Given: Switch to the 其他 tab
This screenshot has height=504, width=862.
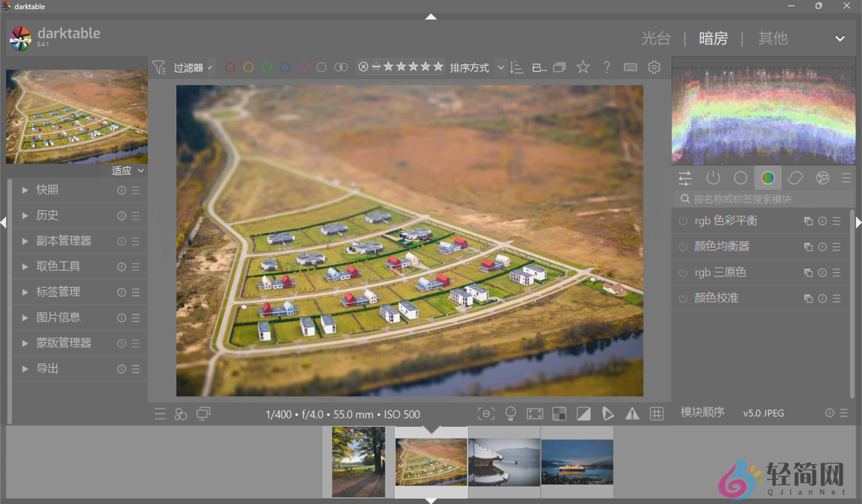Looking at the screenshot, I should 772,38.
